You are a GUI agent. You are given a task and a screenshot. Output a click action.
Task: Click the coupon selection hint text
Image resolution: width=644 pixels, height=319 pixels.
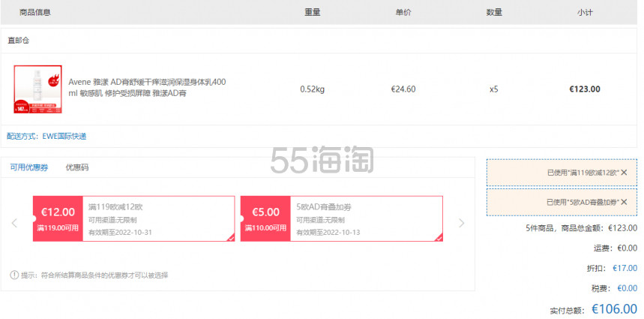(x=95, y=275)
